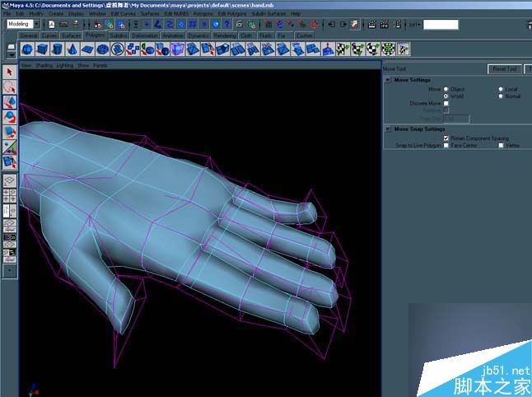Activate the Rotate tool in toolbox

click(9, 117)
